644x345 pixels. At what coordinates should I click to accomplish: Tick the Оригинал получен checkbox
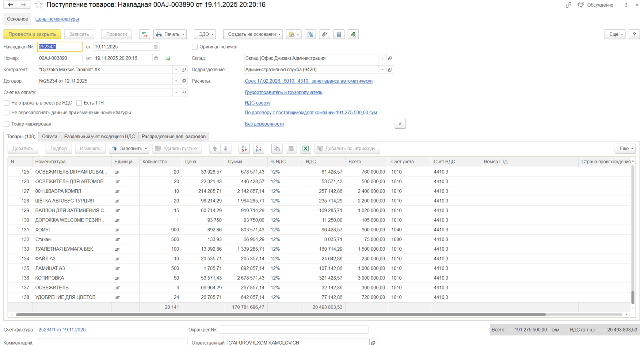[195, 47]
